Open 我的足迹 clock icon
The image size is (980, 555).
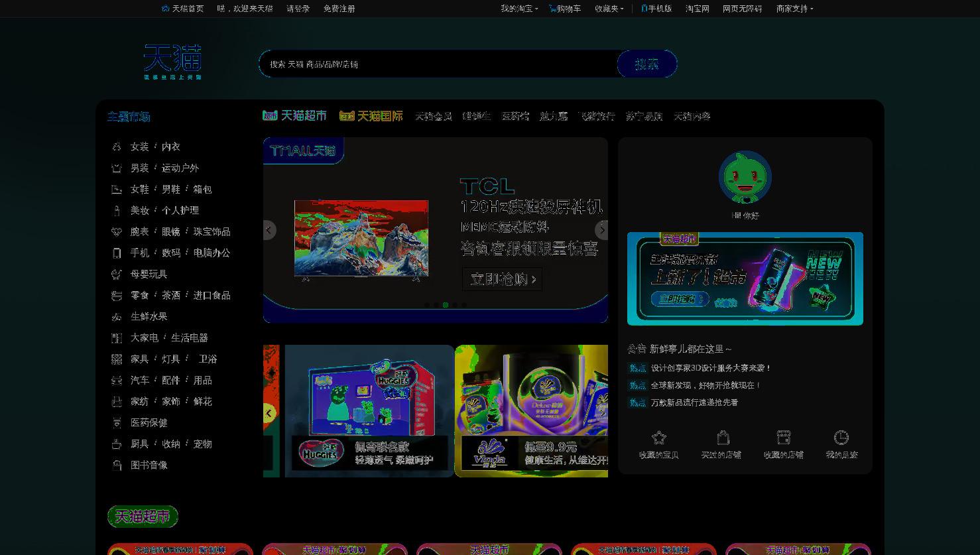point(841,438)
